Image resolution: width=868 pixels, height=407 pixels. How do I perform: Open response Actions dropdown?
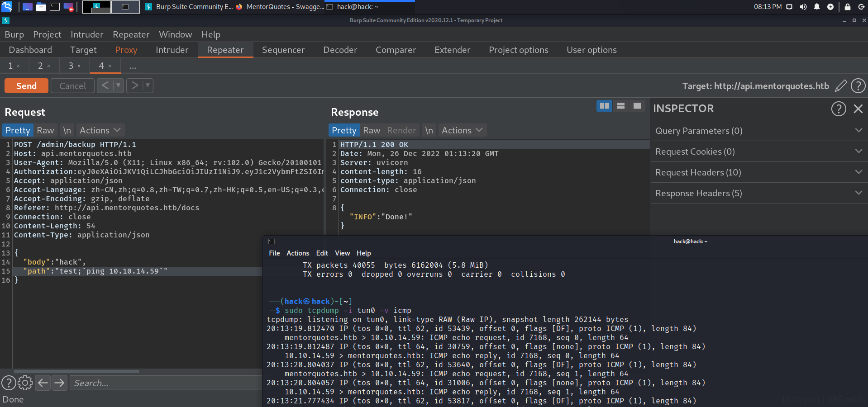(x=462, y=130)
